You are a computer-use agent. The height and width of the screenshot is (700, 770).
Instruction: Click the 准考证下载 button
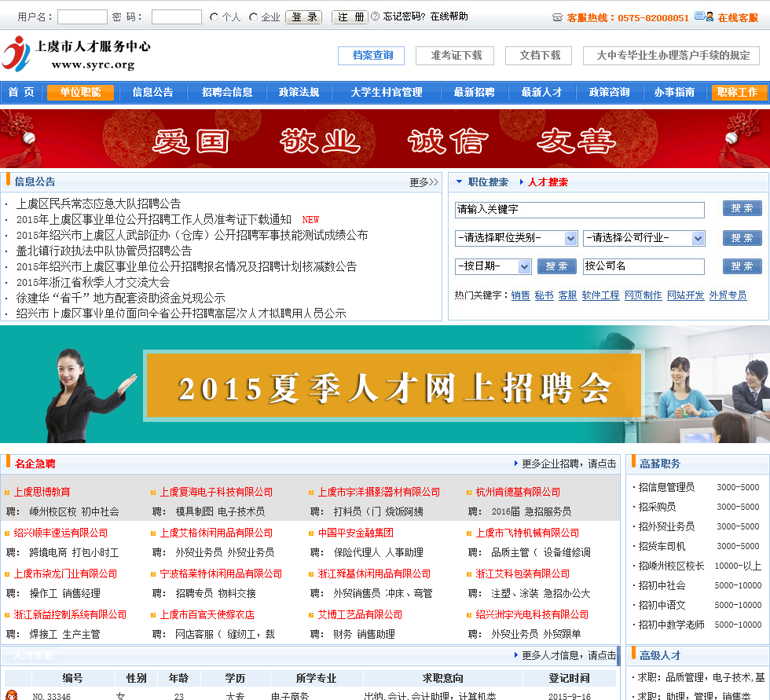click(455, 56)
